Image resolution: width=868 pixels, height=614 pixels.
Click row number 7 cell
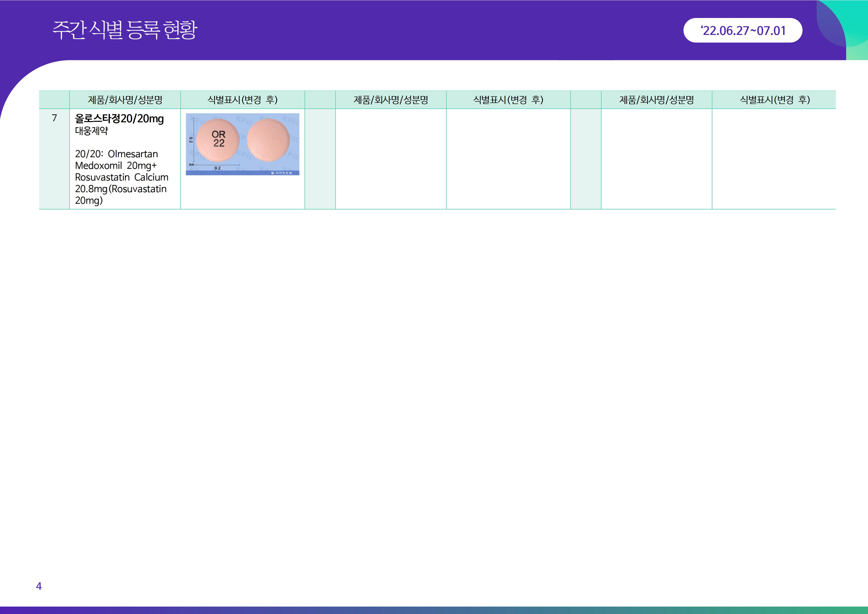coord(54,118)
